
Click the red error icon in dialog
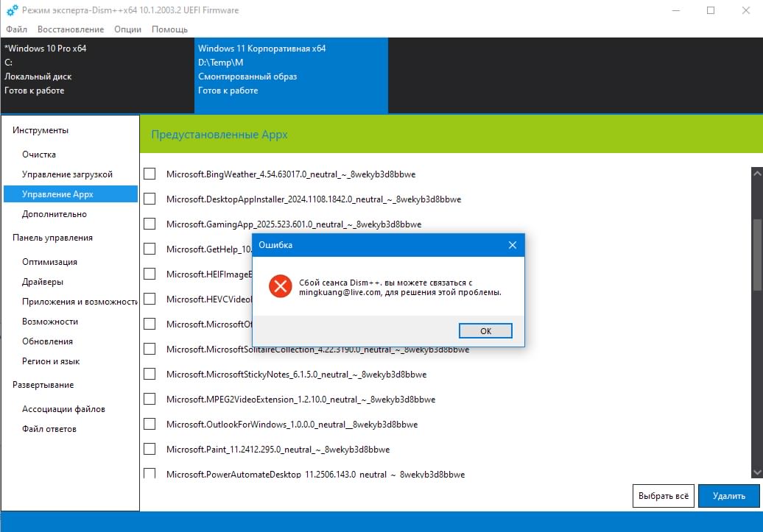[280, 286]
